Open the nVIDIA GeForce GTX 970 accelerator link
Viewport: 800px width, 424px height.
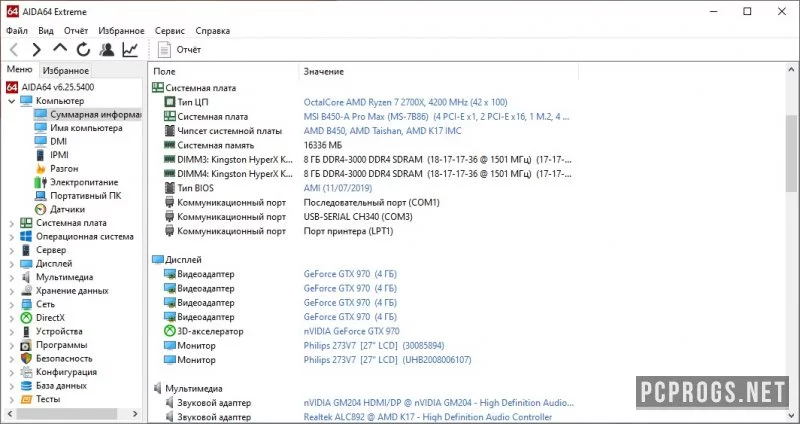[x=352, y=331]
